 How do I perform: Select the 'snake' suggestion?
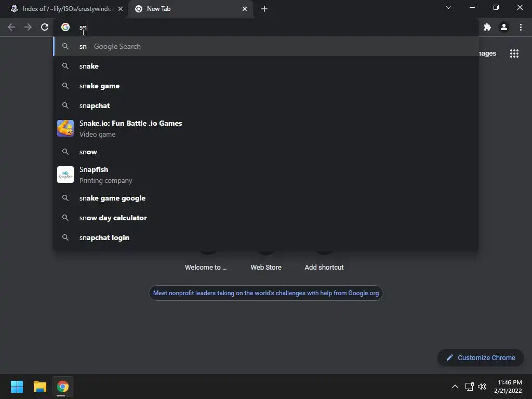[x=266, y=66]
